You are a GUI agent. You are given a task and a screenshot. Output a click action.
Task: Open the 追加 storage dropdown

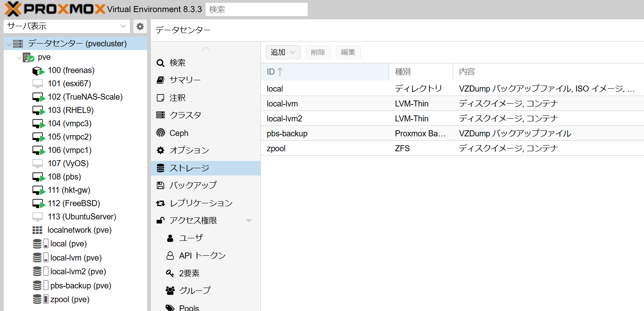[x=283, y=52]
